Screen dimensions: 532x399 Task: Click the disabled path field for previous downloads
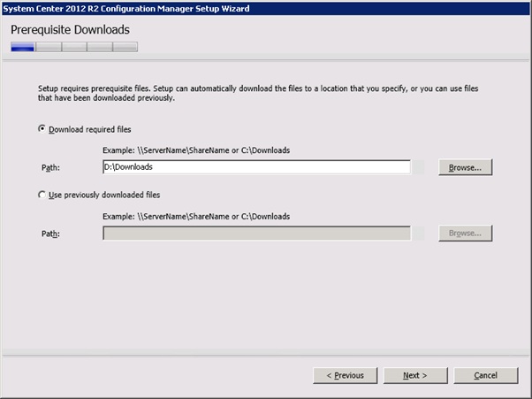click(256, 234)
